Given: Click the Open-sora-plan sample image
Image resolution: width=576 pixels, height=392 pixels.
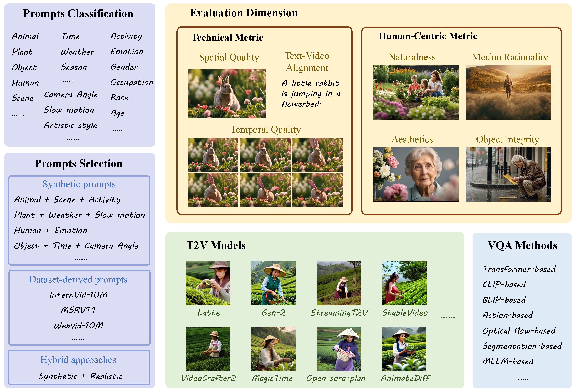Looking at the screenshot, I should pyautogui.click(x=339, y=349).
